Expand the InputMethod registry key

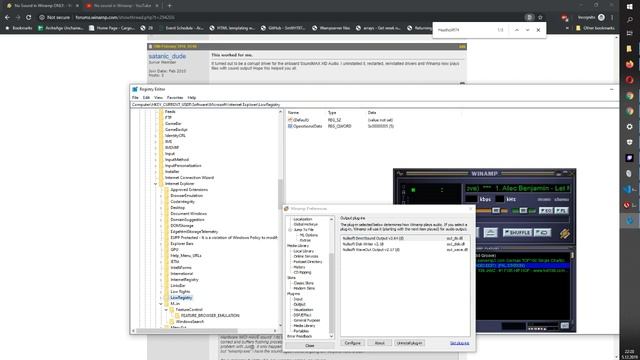[156, 160]
